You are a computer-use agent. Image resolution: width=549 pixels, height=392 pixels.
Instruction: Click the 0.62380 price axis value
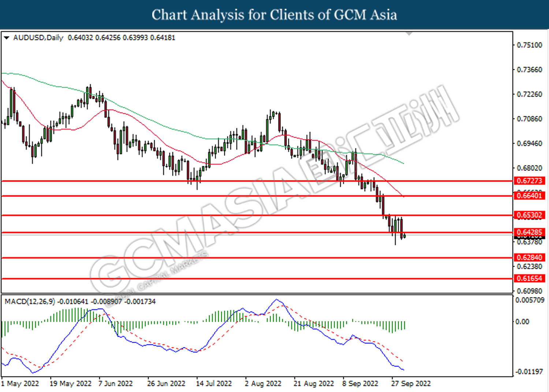point(529,266)
